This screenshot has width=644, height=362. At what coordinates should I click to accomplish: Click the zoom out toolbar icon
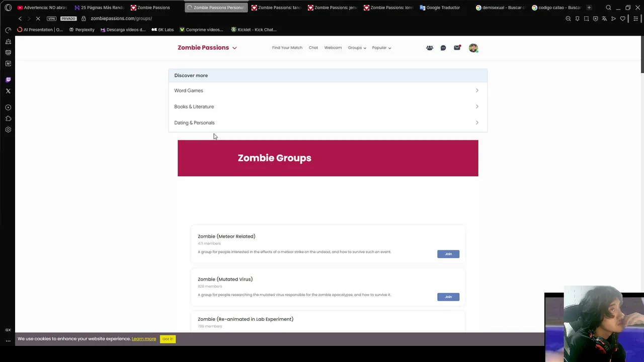pos(568,19)
